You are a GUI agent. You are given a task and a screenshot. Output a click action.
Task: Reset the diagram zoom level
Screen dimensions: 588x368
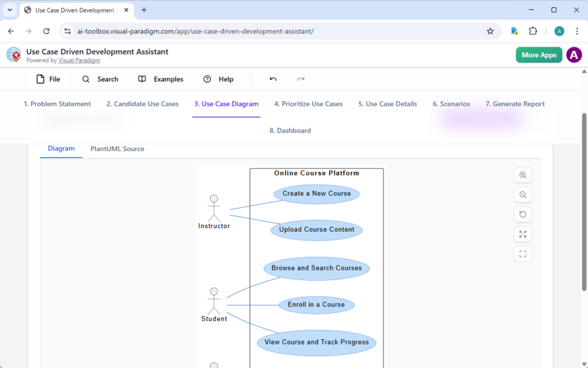[x=523, y=214]
